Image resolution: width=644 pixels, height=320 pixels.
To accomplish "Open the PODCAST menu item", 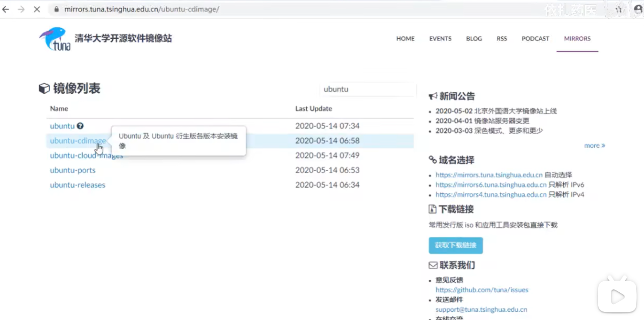I will click(535, 39).
